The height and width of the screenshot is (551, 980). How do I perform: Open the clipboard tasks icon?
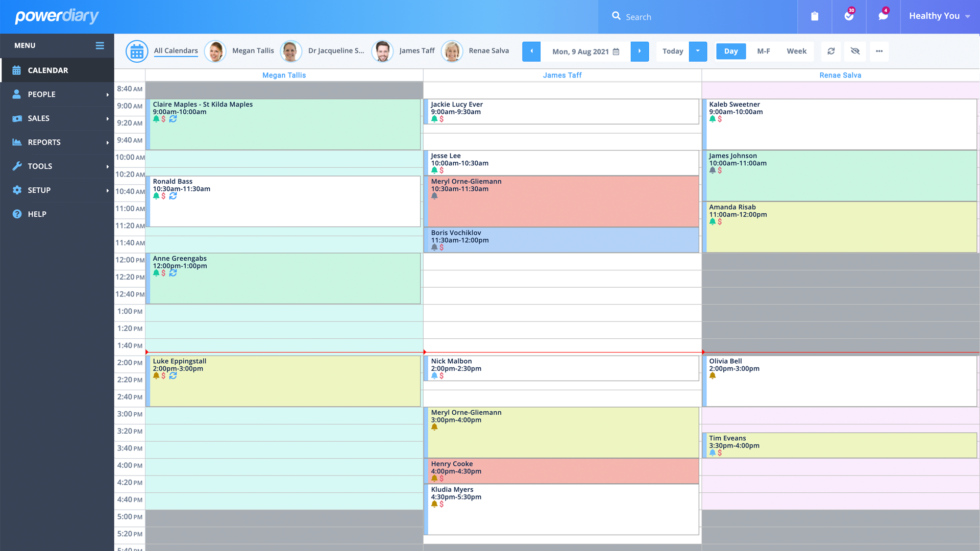(815, 16)
